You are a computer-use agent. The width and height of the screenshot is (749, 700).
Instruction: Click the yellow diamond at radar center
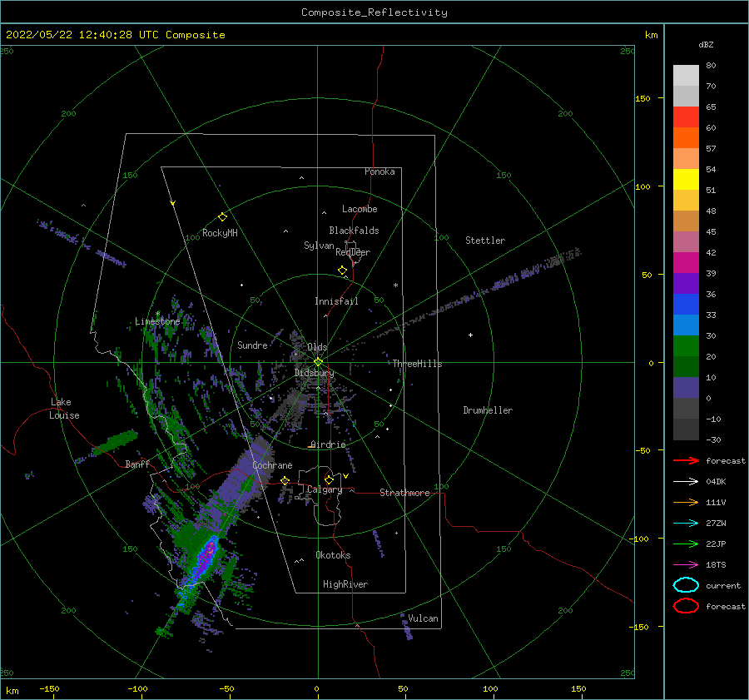pyautogui.click(x=318, y=362)
